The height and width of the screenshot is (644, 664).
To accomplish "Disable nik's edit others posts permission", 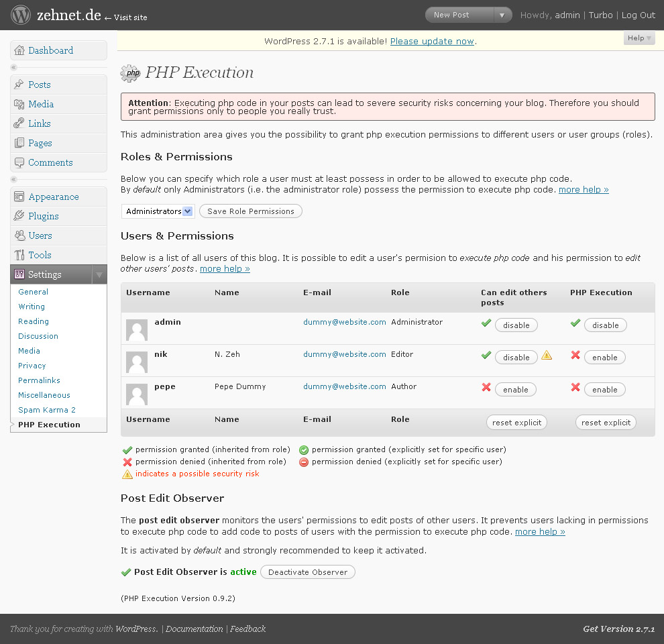I will [516, 358].
